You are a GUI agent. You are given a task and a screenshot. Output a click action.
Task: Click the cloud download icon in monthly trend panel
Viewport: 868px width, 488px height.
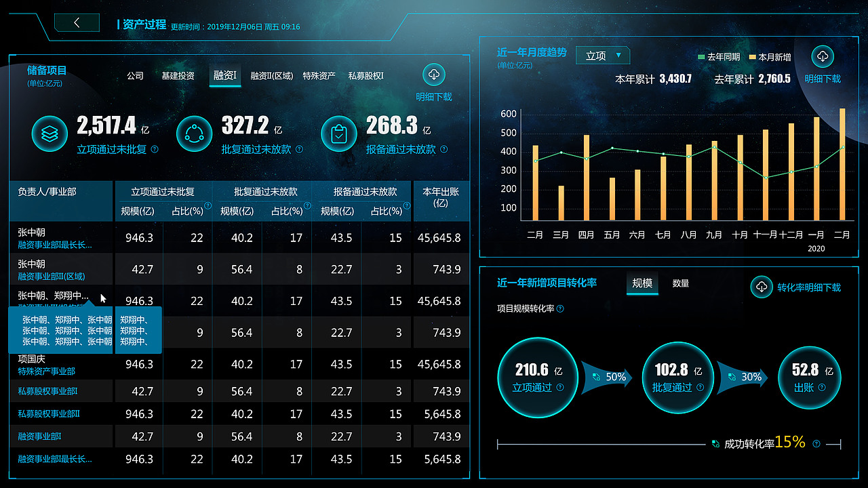823,56
